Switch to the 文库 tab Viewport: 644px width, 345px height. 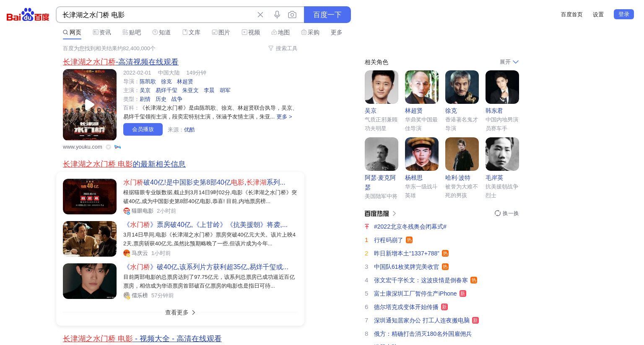tap(191, 32)
